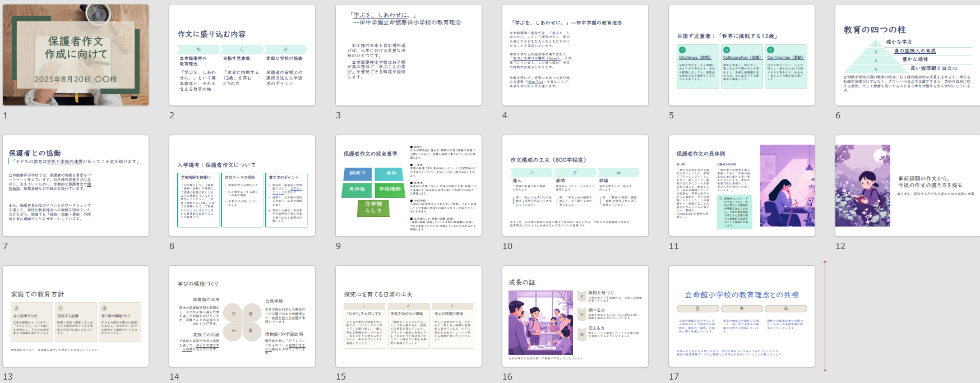Image resolution: width=980 pixels, height=383 pixels.
Task: Choose slide 14 学びの環境づくり
Action: (242, 316)
